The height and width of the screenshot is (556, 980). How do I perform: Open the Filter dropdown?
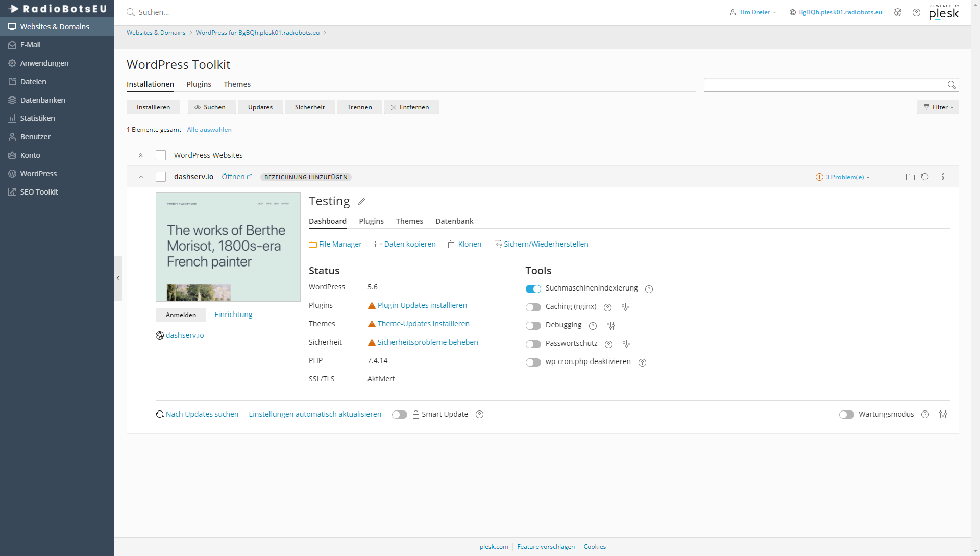[x=938, y=107]
